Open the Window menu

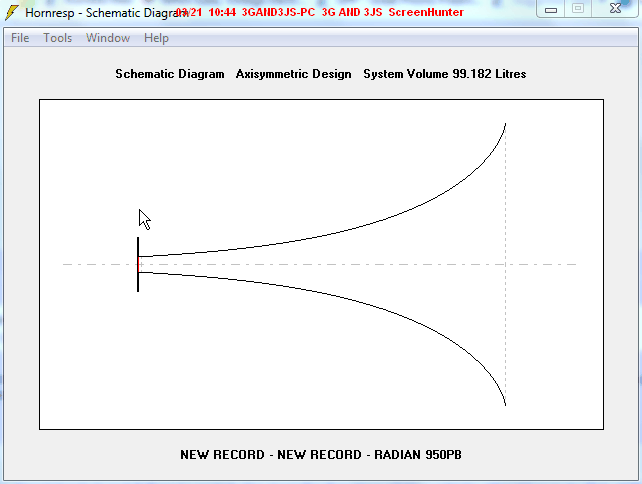point(108,38)
